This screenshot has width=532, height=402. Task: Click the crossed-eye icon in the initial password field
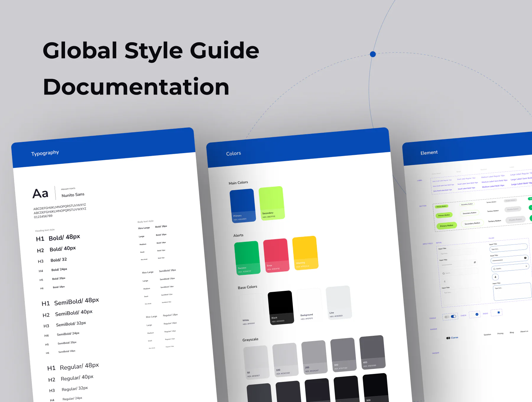tap(475, 262)
